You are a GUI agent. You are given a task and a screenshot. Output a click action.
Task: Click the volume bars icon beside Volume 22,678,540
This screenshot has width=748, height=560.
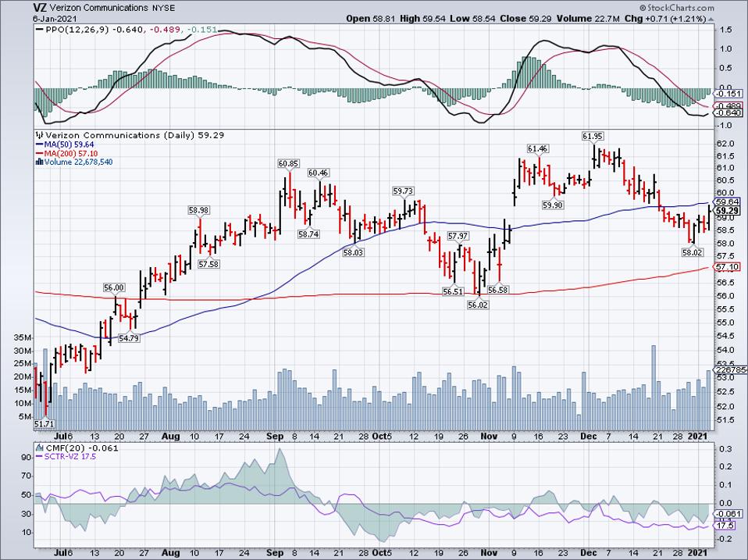tap(40, 162)
